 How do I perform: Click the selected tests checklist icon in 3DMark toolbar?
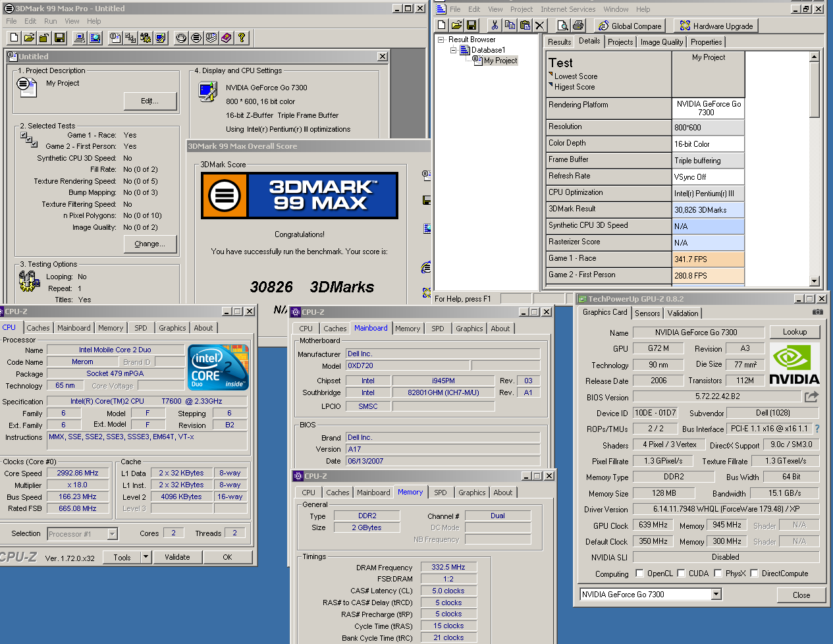130,38
